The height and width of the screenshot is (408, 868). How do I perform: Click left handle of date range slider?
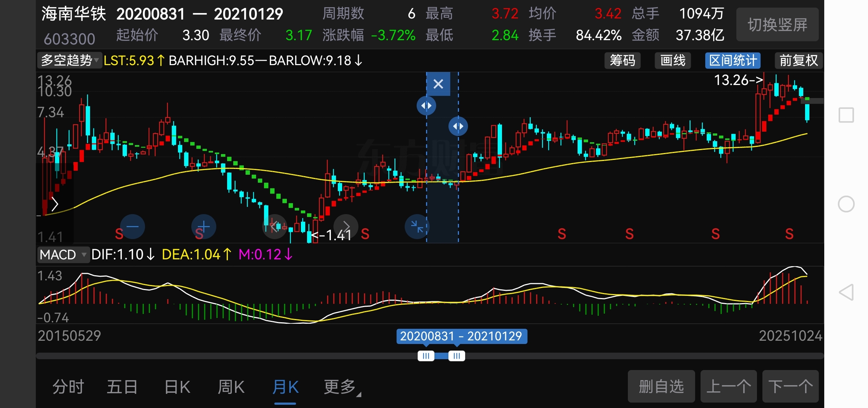pos(426,356)
